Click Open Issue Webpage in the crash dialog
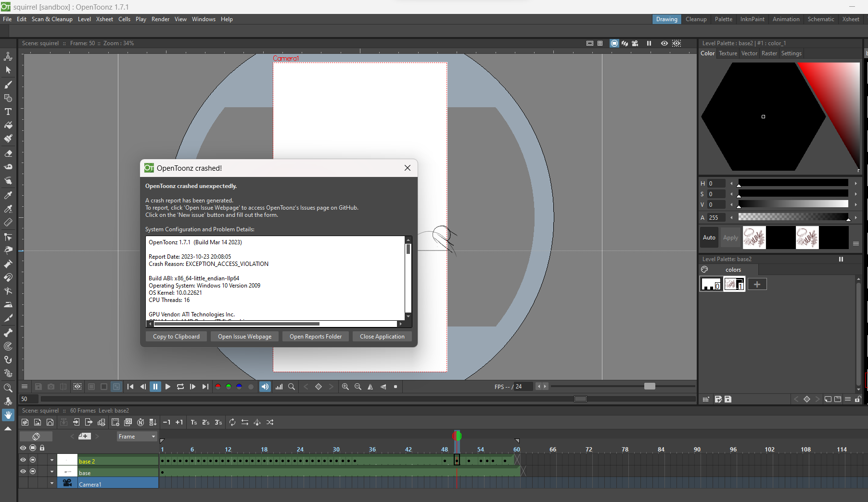868x502 pixels. pos(244,336)
